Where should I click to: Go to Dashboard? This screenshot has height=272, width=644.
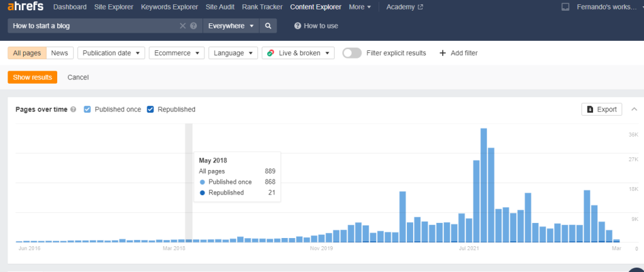[70, 7]
